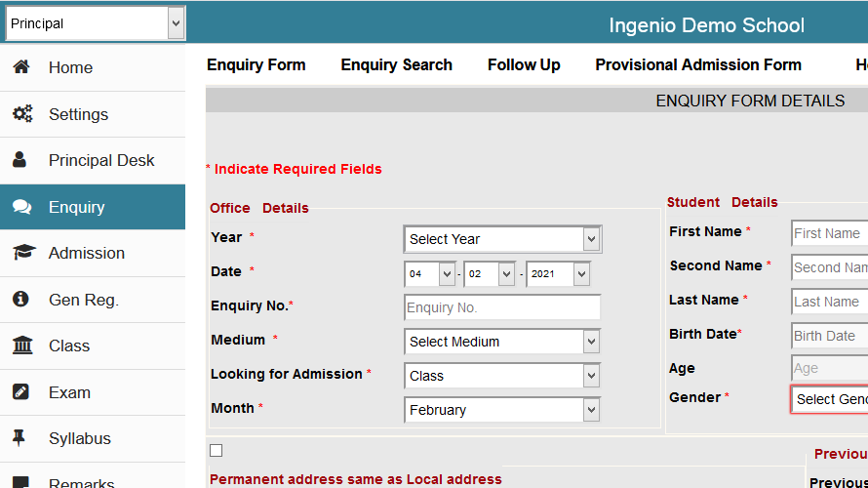Open the Select Medium dropdown

(502, 342)
